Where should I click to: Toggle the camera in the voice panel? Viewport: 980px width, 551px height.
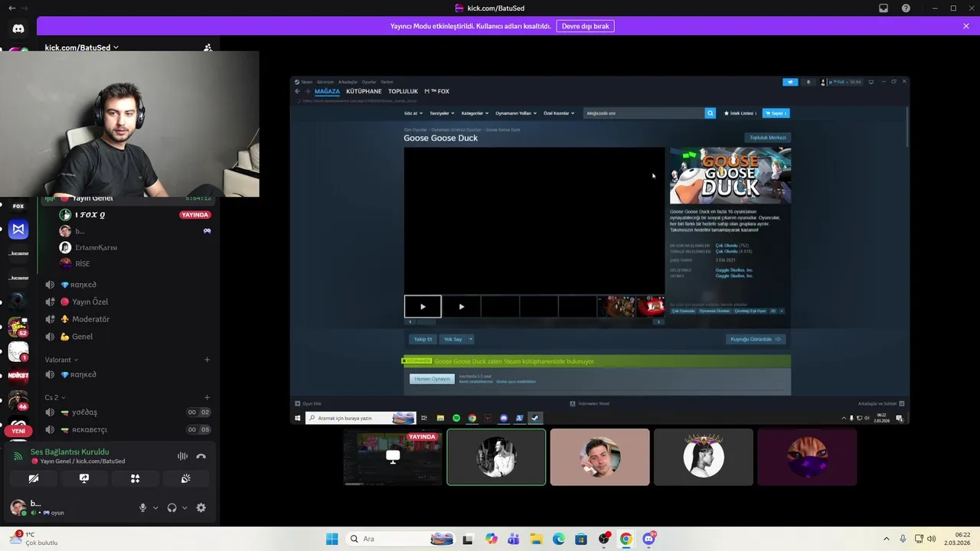click(34, 478)
